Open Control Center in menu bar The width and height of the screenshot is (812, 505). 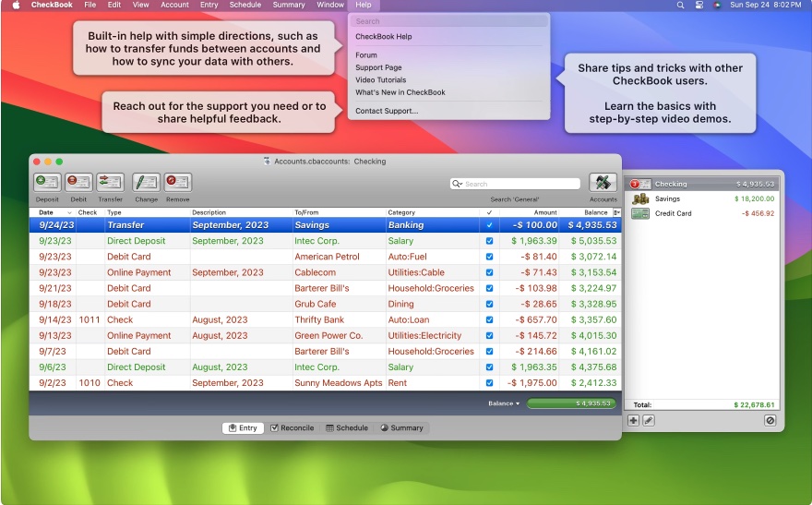coord(699,5)
